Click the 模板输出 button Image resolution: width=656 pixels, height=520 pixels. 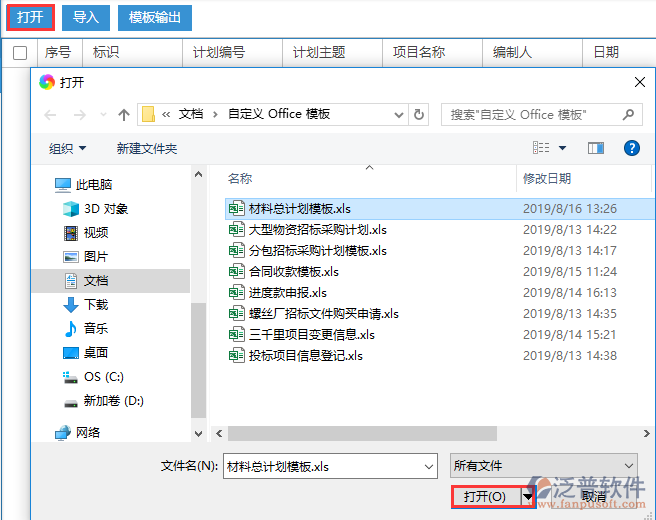point(155,18)
